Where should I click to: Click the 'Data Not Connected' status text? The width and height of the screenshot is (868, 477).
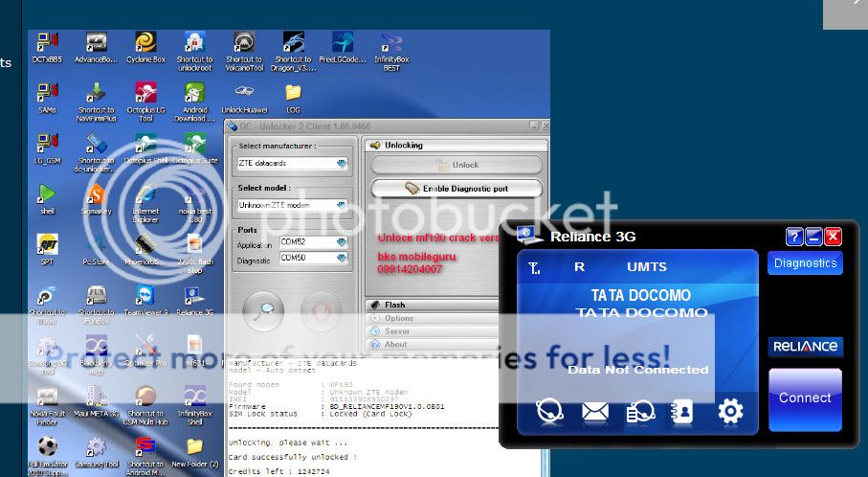tap(637, 370)
